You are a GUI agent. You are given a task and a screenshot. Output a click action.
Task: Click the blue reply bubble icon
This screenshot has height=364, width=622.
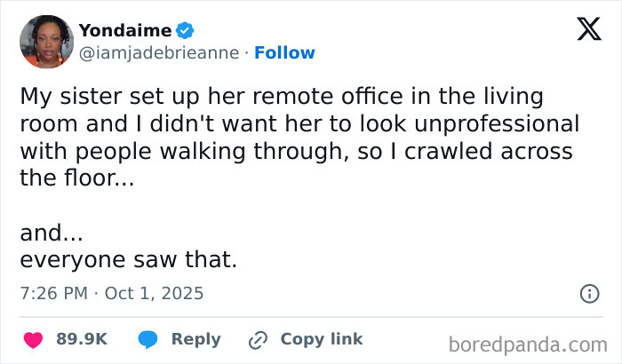point(148,339)
